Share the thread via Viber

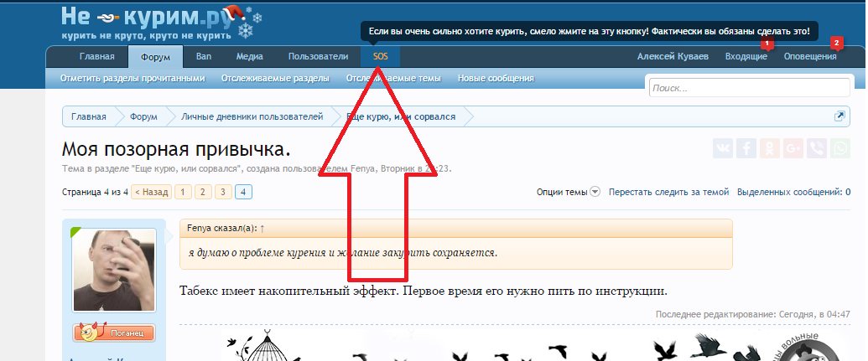(x=817, y=148)
